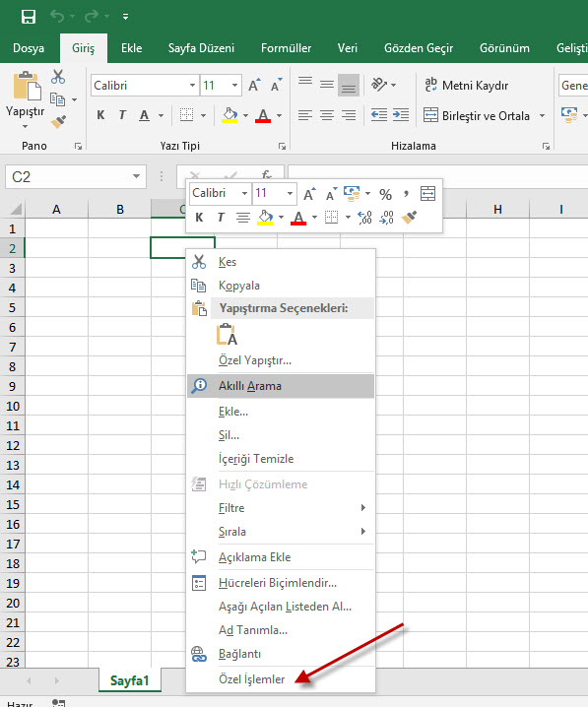Screen dimensions: 588x707
Task: Open the ribbon font size 11 dropdown
Action: (x=234, y=86)
